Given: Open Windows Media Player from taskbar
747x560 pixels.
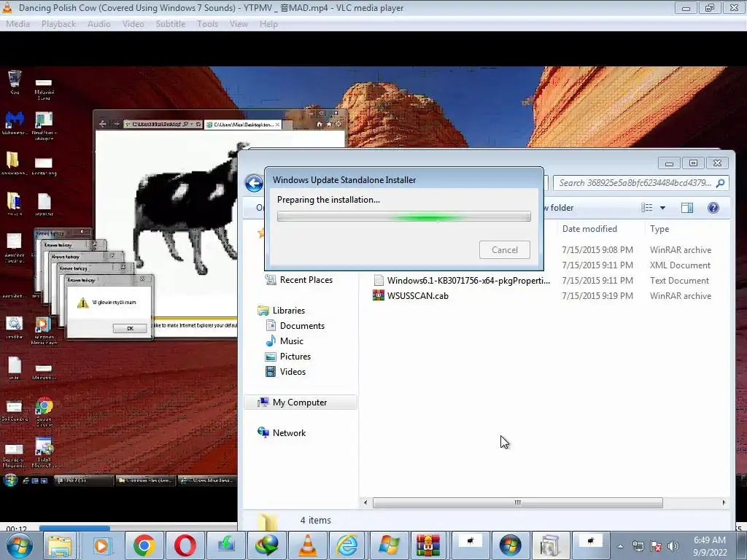Looking at the screenshot, I should click(x=101, y=545).
